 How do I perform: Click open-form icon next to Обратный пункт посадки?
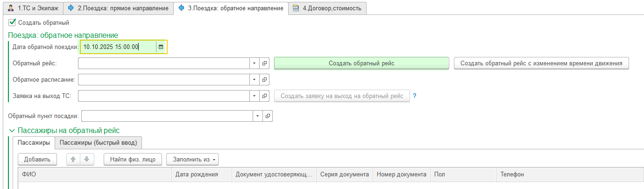[268, 116]
